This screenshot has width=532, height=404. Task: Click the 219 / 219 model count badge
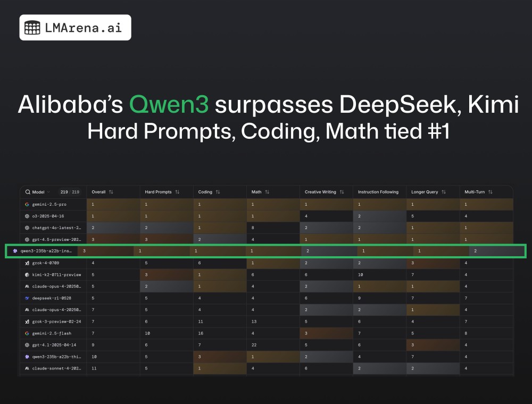pyautogui.click(x=70, y=192)
